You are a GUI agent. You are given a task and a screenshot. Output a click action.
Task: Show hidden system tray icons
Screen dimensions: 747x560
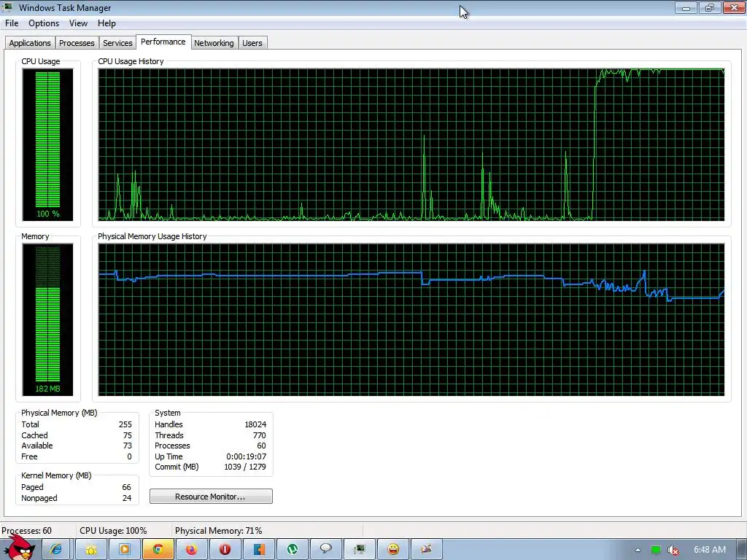click(638, 550)
